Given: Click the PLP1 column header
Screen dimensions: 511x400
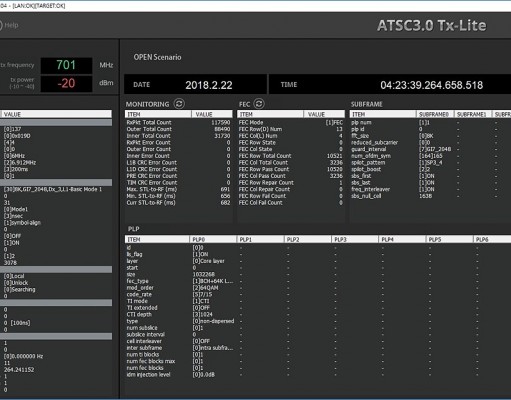Looking at the screenshot, I should pyautogui.click(x=260, y=239).
